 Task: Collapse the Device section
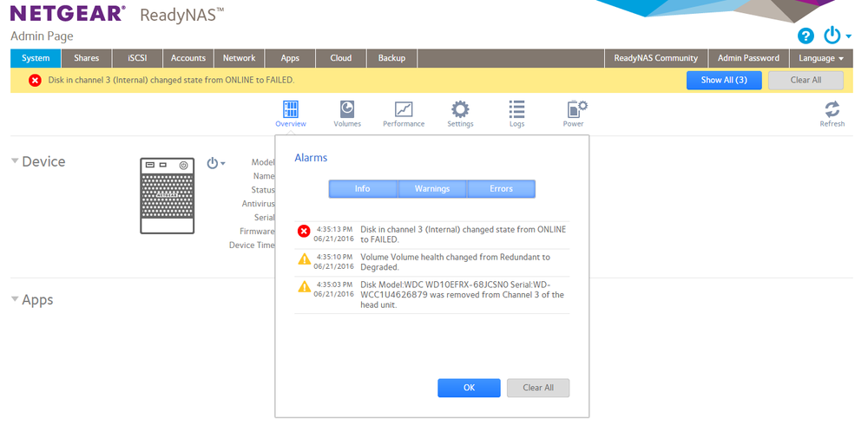click(15, 161)
